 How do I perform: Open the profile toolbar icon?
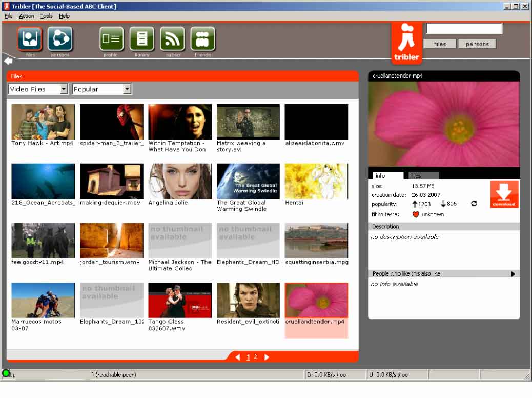click(x=111, y=38)
